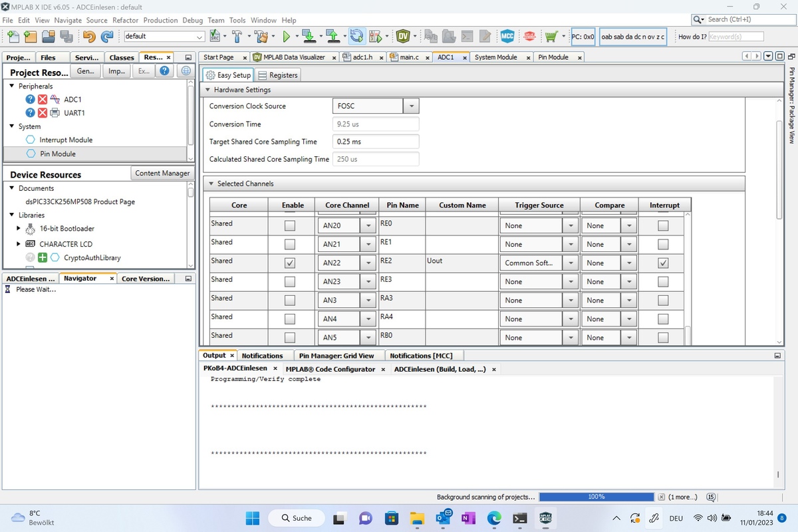Select ADC1 in the Peripherals tree
Screen dimensions: 798x532
(x=72, y=100)
